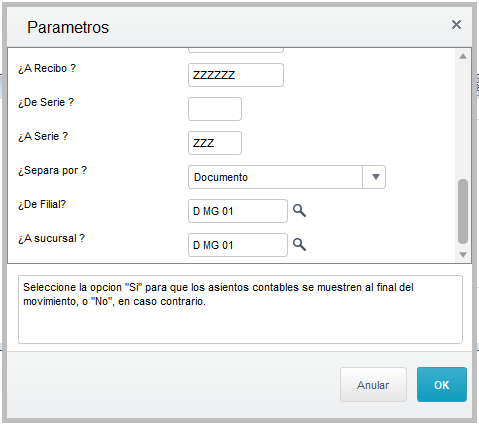Open the search lookup for De Filial
The height and width of the screenshot is (425, 479).
(299, 211)
